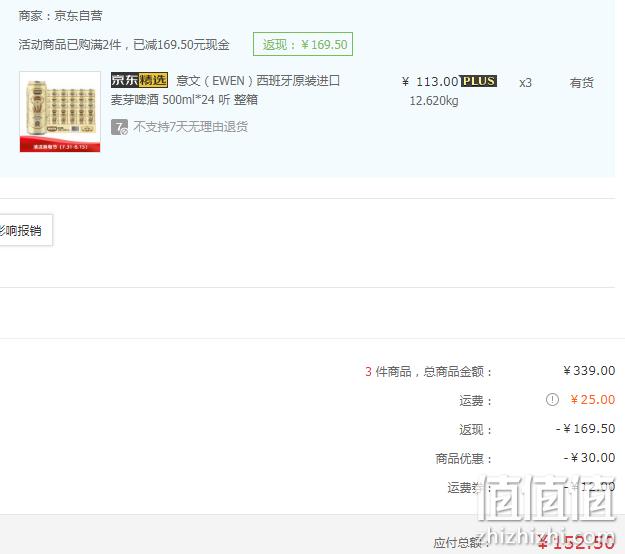625x554 pixels.
Task: Select the shipping fee info icon
Action: [x=552, y=399]
